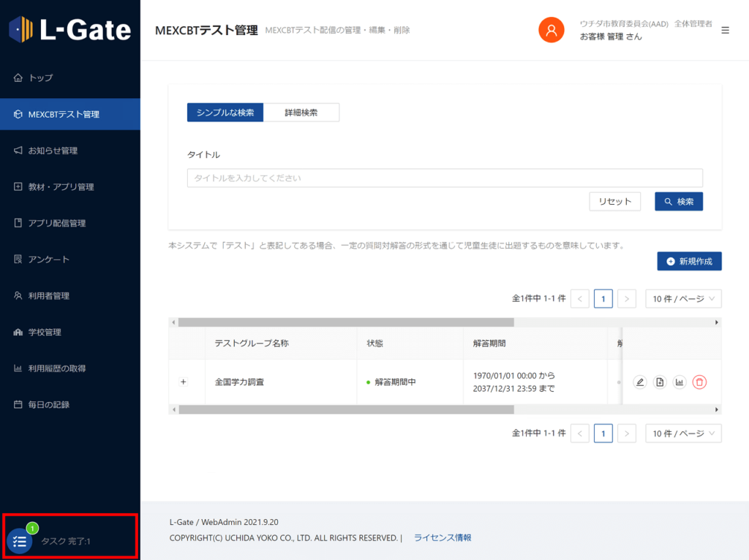Screen dimensions: 749x560
Task: Open the hamburger menu at top right
Action: 725,31
